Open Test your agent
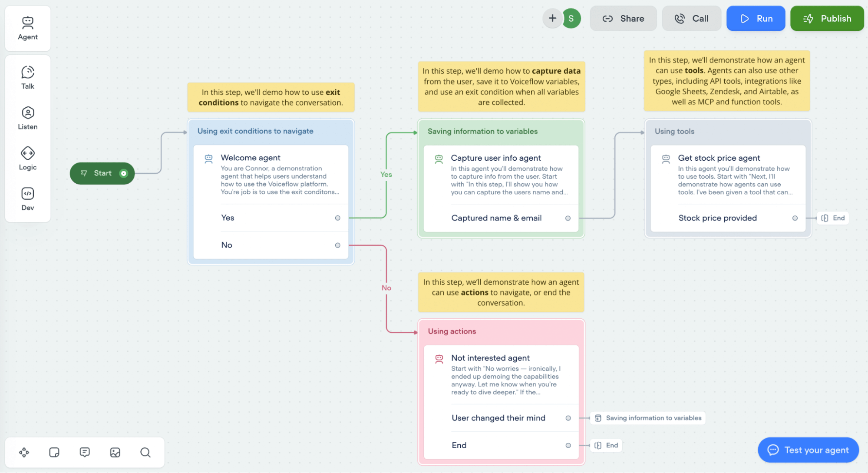868x473 pixels. [x=808, y=450]
